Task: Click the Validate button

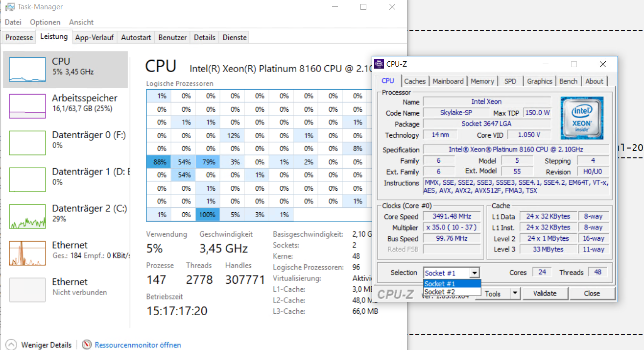Action: point(545,294)
